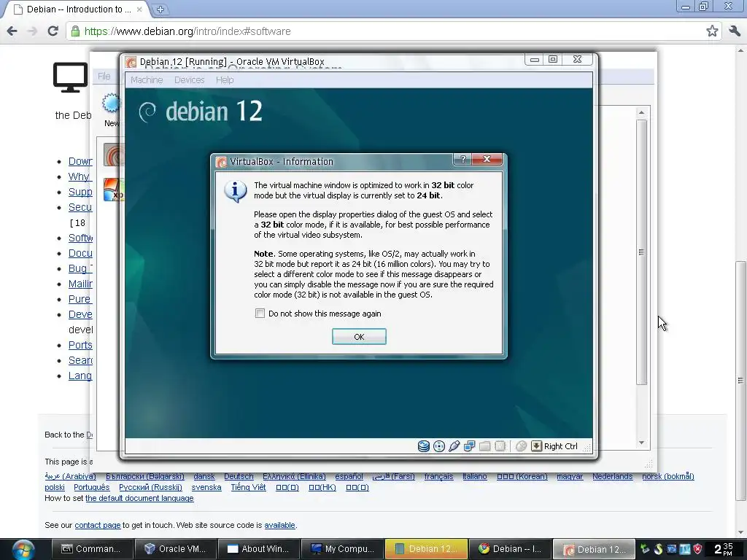Switch to Oracle VM taskbar button

point(175,549)
